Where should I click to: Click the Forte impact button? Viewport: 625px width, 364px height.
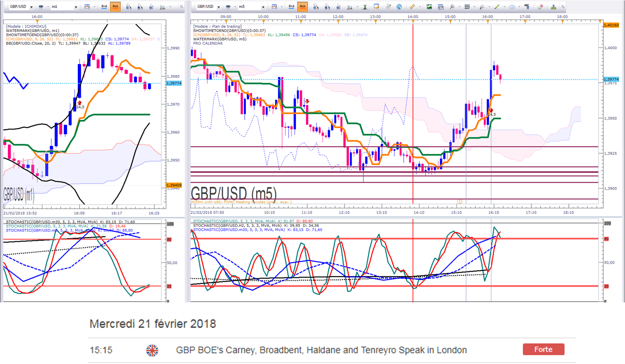pos(543,349)
